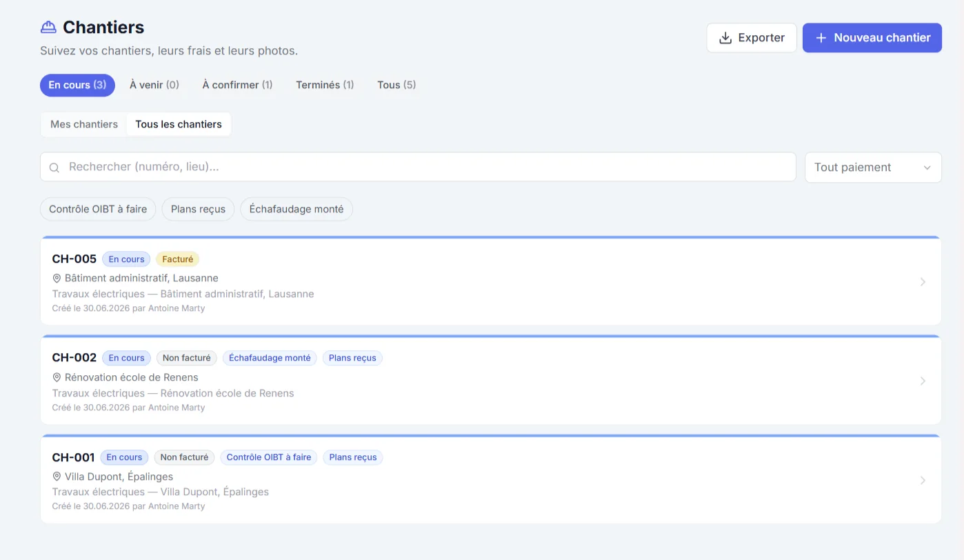The image size is (964, 560).
Task: Click the plus icon in Nouveau chantier
Action: coord(821,38)
